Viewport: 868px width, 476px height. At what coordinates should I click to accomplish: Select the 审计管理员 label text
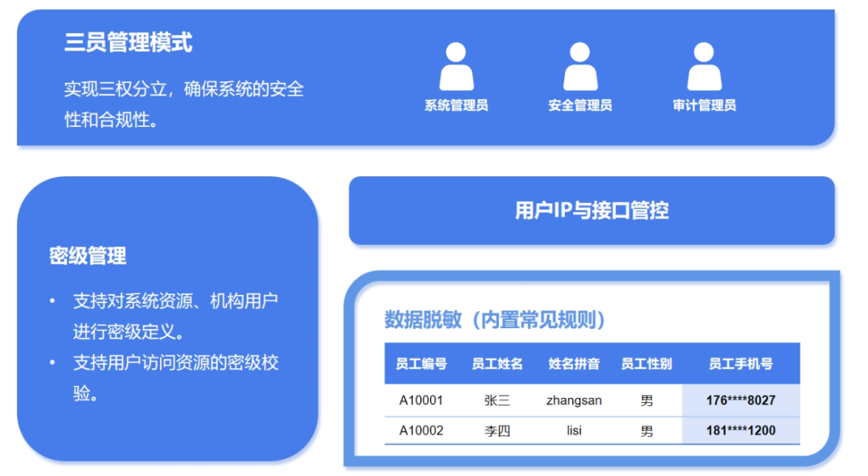pos(704,105)
